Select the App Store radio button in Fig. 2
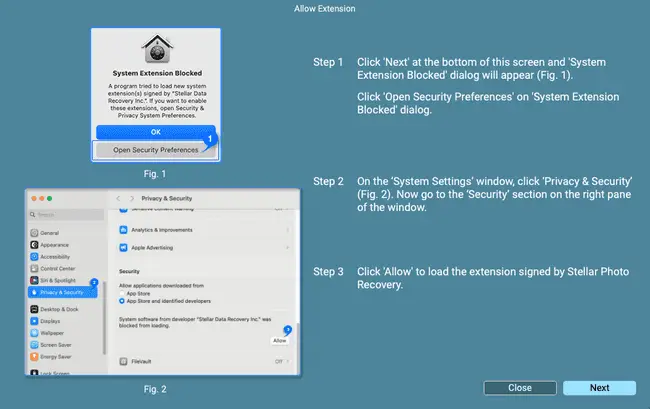The image size is (650, 409). [122, 293]
